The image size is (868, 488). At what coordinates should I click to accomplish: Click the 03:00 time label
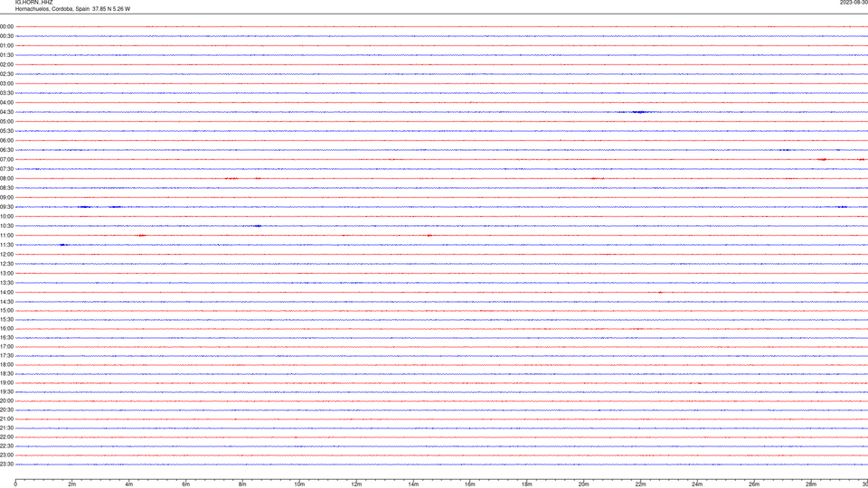pos(6,83)
